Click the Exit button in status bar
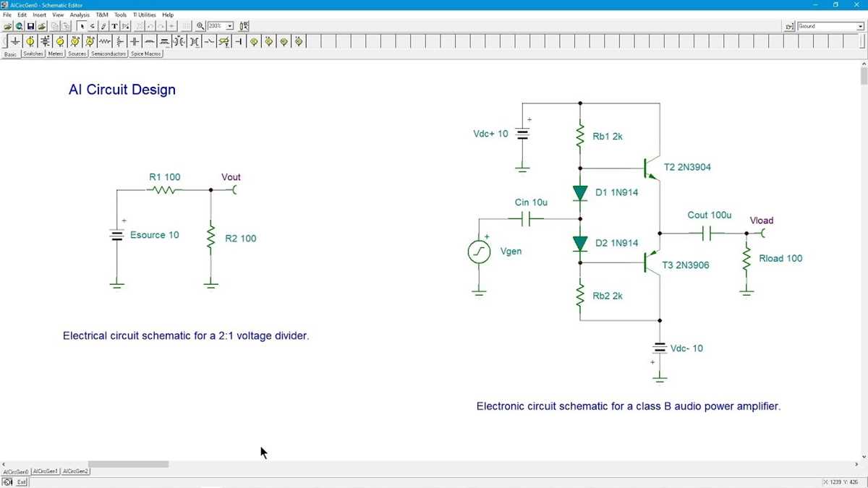The height and width of the screenshot is (488, 868). tap(22, 481)
